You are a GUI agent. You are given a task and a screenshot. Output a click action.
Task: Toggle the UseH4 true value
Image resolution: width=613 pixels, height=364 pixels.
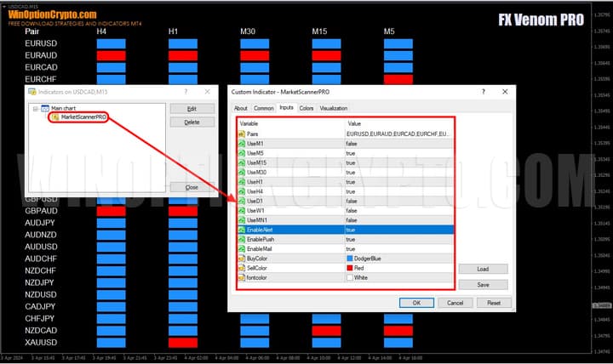[x=399, y=191]
